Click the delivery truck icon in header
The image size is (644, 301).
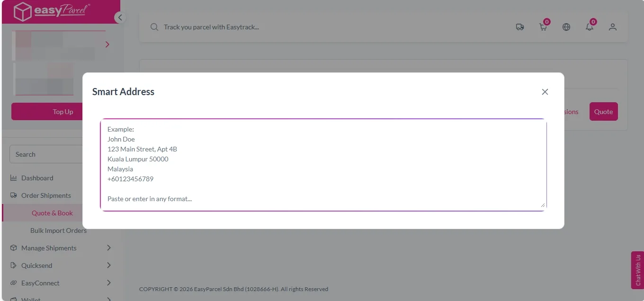(x=519, y=27)
